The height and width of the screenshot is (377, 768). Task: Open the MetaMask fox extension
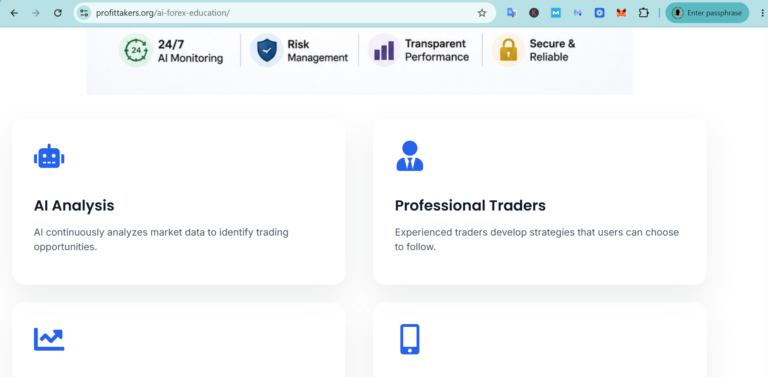tap(622, 13)
